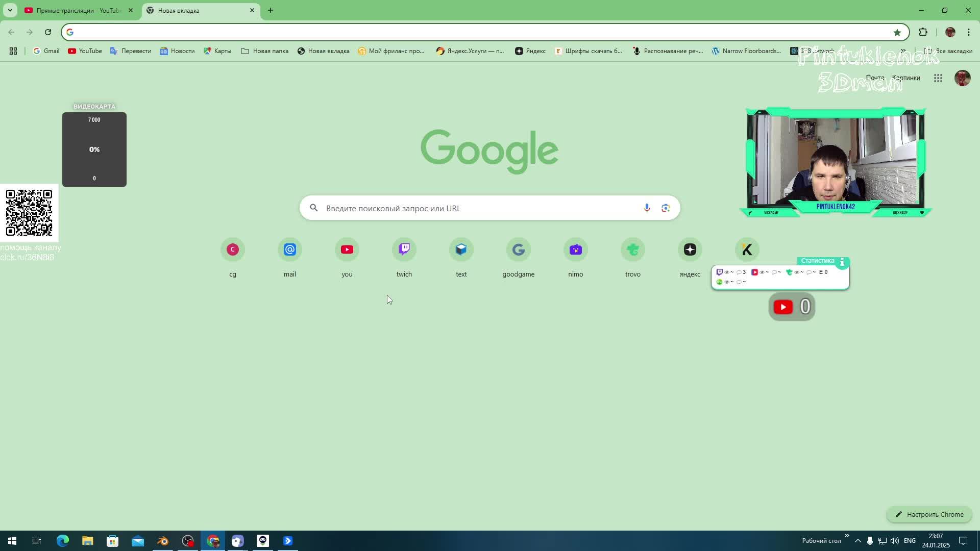Open the Gmail bookmark
980x551 pixels.
[x=46, y=51]
